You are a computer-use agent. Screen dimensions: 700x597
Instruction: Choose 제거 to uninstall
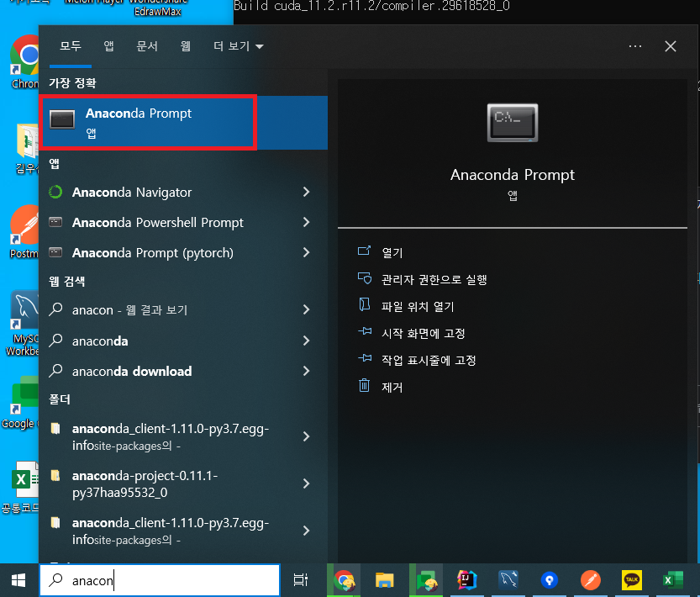click(x=392, y=387)
